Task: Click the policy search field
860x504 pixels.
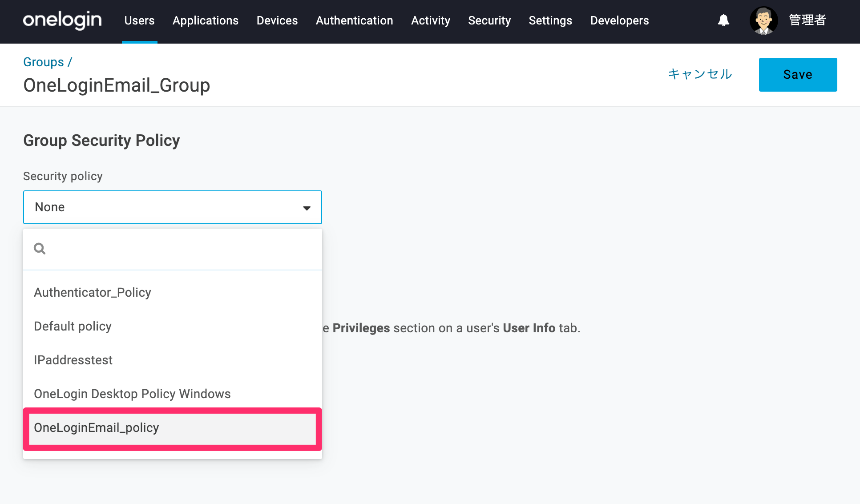Action: point(173,249)
